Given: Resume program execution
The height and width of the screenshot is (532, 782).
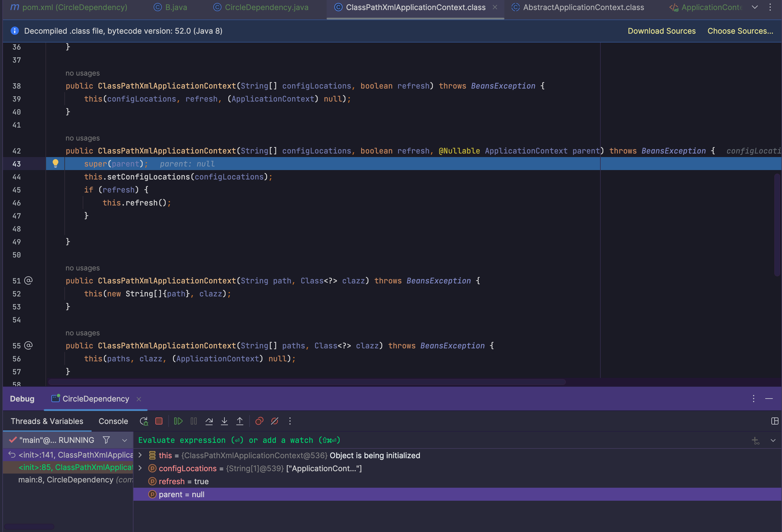Looking at the screenshot, I should 178,421.
